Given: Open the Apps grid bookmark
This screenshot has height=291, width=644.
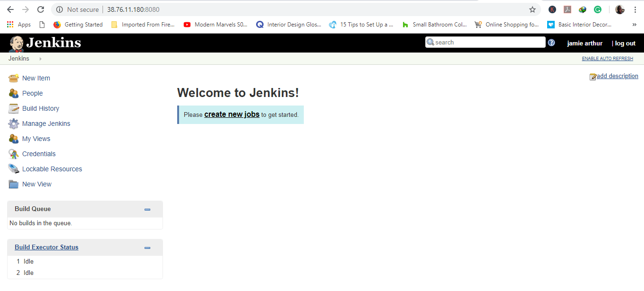Looking at the screenshot, I should coord(19,25).
